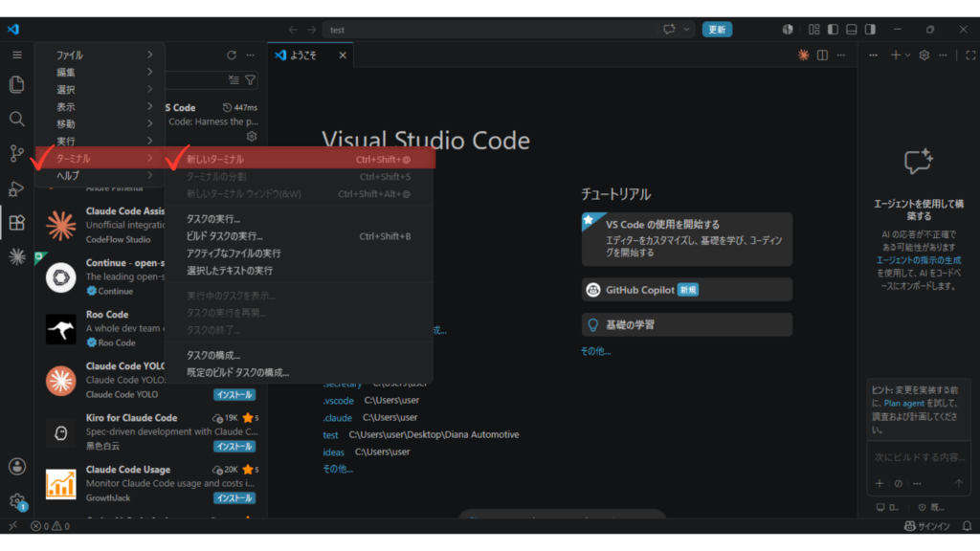The image size is (980, 551).
Task: Click Claude Code icon in editor toolbar
Action: coord(803,55)
